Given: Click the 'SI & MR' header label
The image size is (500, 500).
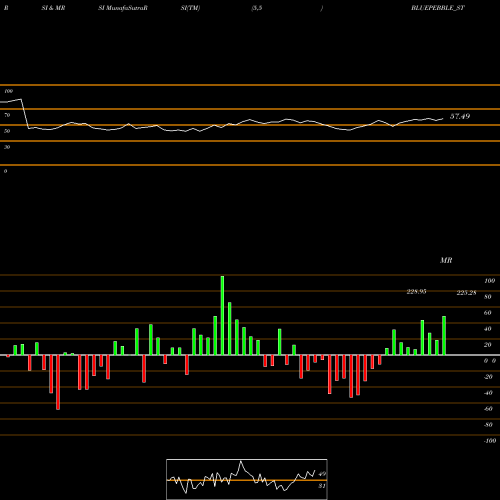Looking at the screenshot, I should click(x=53, y=8).
